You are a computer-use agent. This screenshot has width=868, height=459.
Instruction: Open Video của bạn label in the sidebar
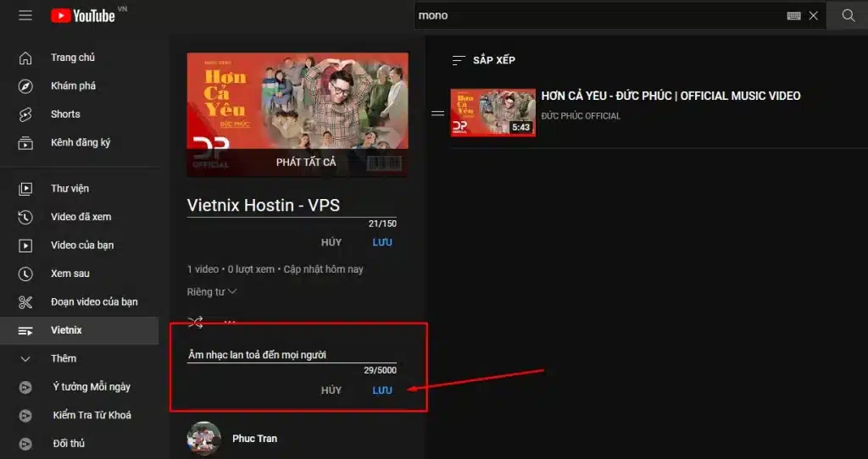pos(82,245)
